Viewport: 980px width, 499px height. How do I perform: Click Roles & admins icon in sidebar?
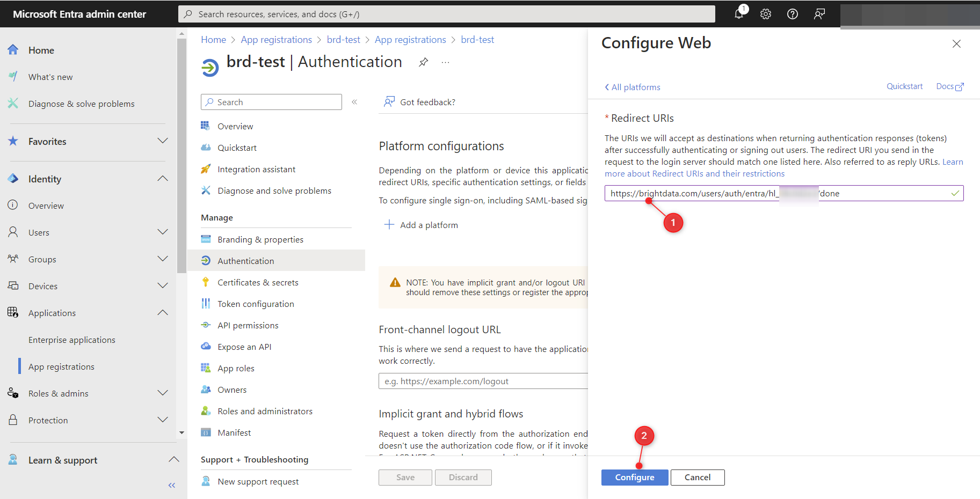[13, 393]
